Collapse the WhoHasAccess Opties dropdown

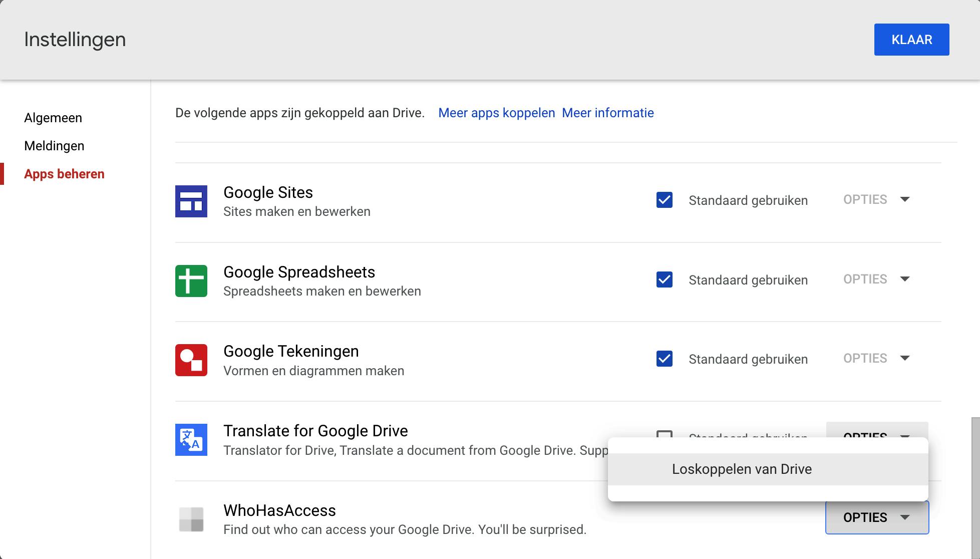pos(876,517)
